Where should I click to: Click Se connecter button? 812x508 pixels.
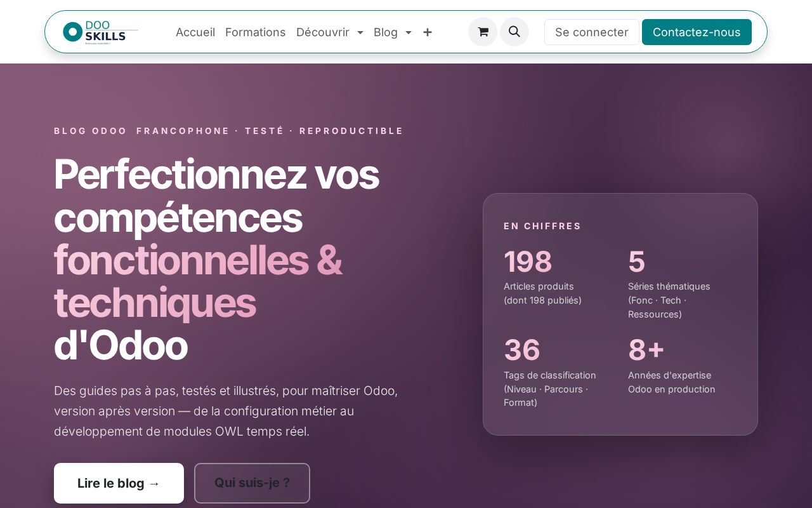[592, 32]
